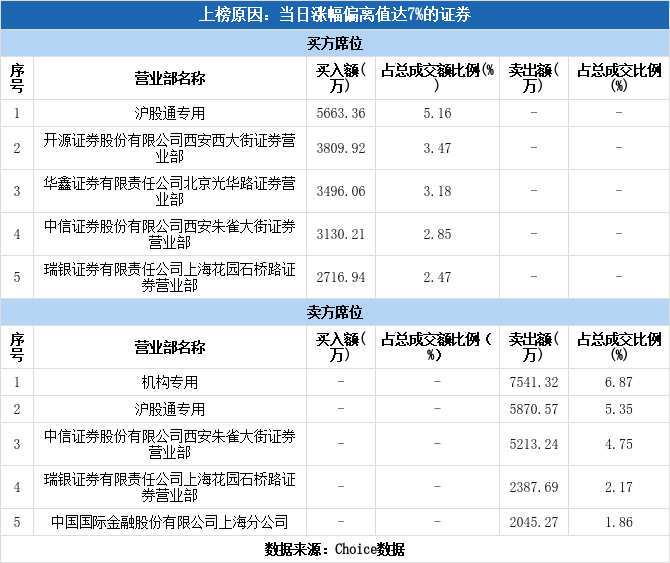Select 开源证券股份有限公司西安西大街证券营业部
This screenshot has width=670, height=563.
(170, 148)
